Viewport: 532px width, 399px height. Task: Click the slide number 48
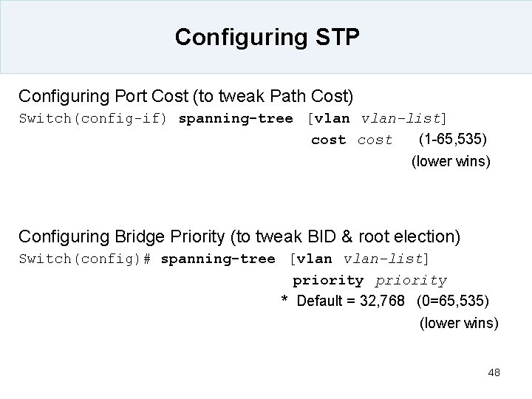click(494, 372)
